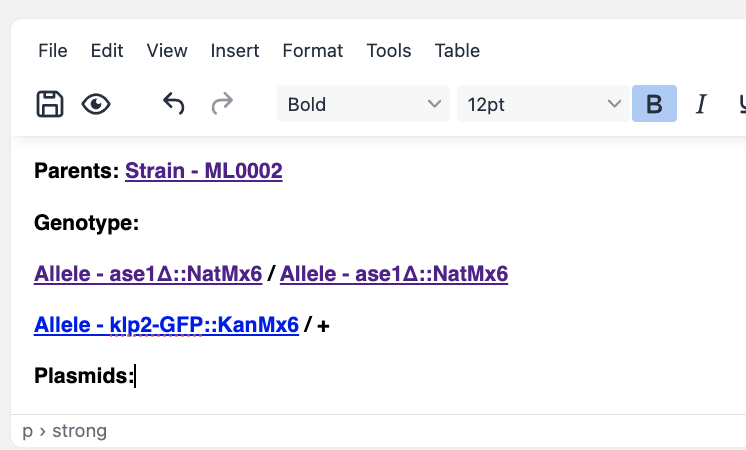Click the Undo arrow icon

(x=174, y=104)
